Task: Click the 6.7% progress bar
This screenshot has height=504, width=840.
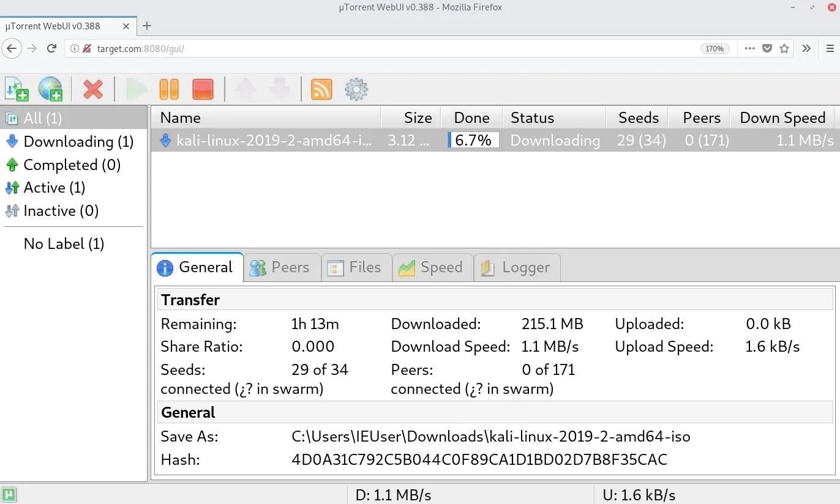Action: click(473, 140)
